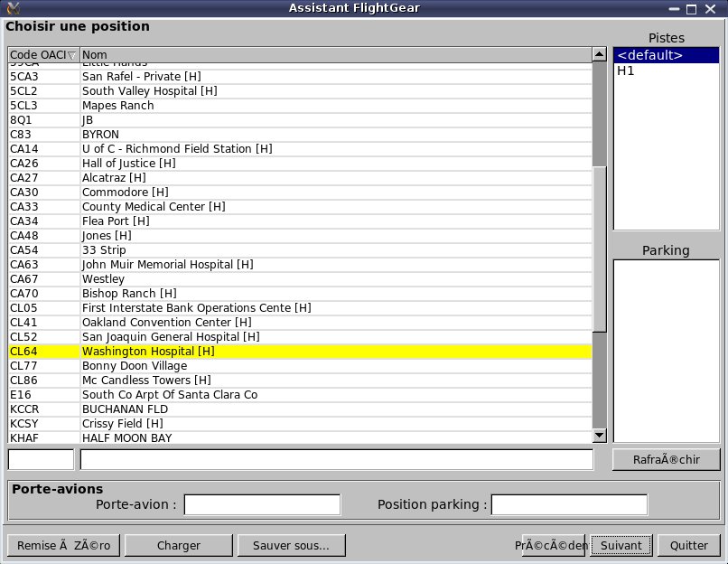
Task: Select South Co Arpt Of Santa Clara Co
Action: pos(300,394)
